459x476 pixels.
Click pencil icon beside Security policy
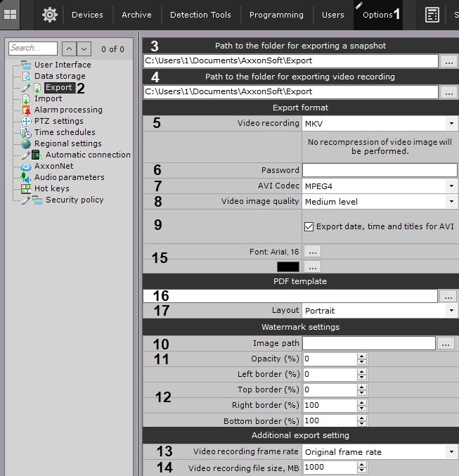tap(26, 200)
